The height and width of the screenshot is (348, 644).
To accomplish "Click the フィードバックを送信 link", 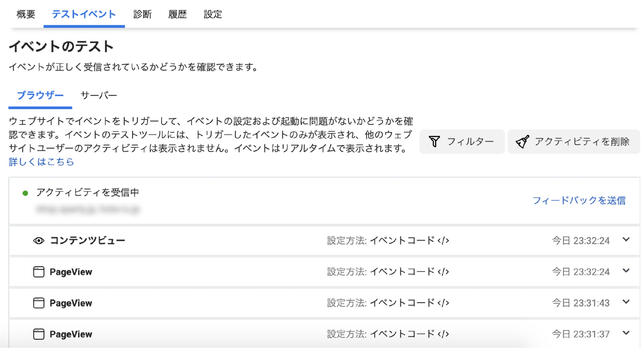I will click(579, 200).
